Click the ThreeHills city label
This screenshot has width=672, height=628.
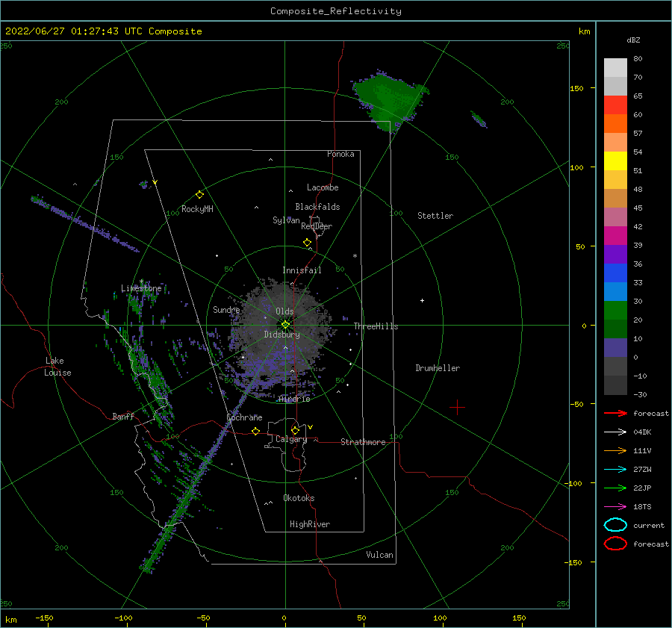376,326
